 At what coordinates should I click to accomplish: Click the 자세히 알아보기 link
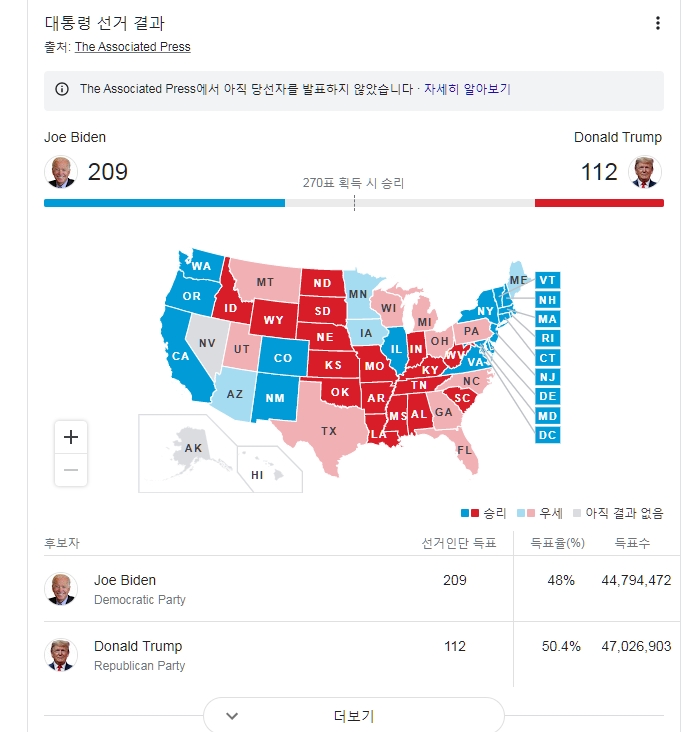[467, 89]
